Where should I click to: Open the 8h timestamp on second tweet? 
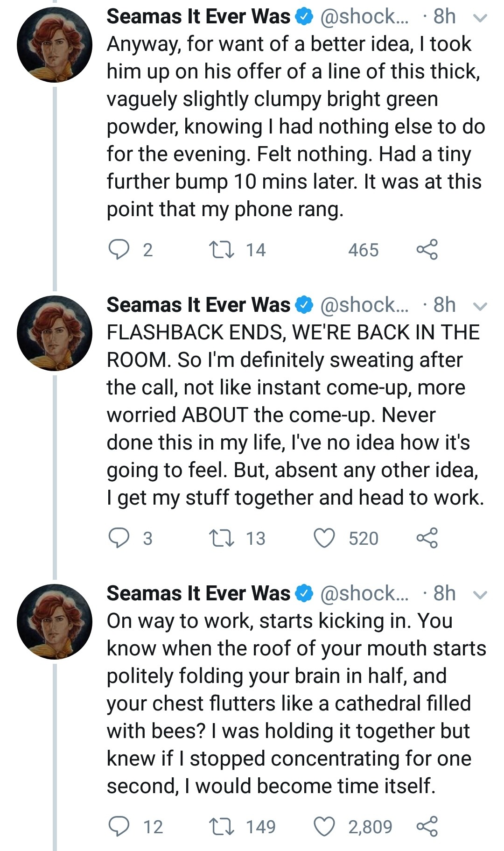pyautogui.click(x=444, y=305)
